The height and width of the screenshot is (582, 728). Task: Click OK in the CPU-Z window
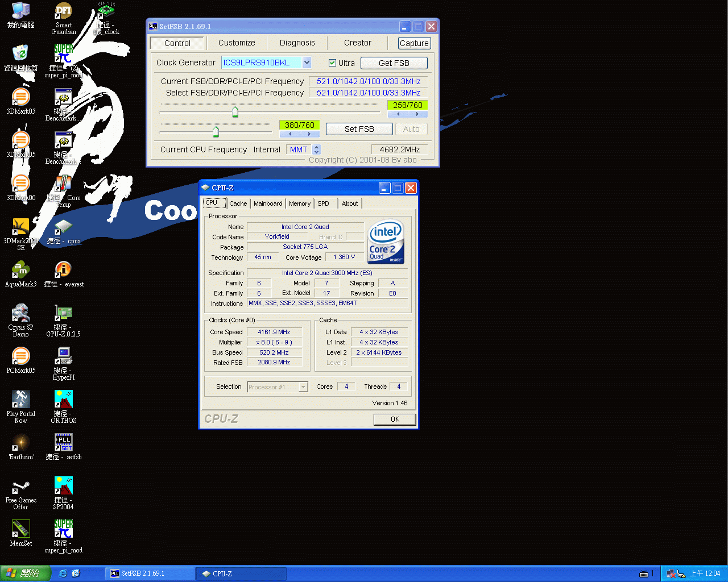[395, 419]
